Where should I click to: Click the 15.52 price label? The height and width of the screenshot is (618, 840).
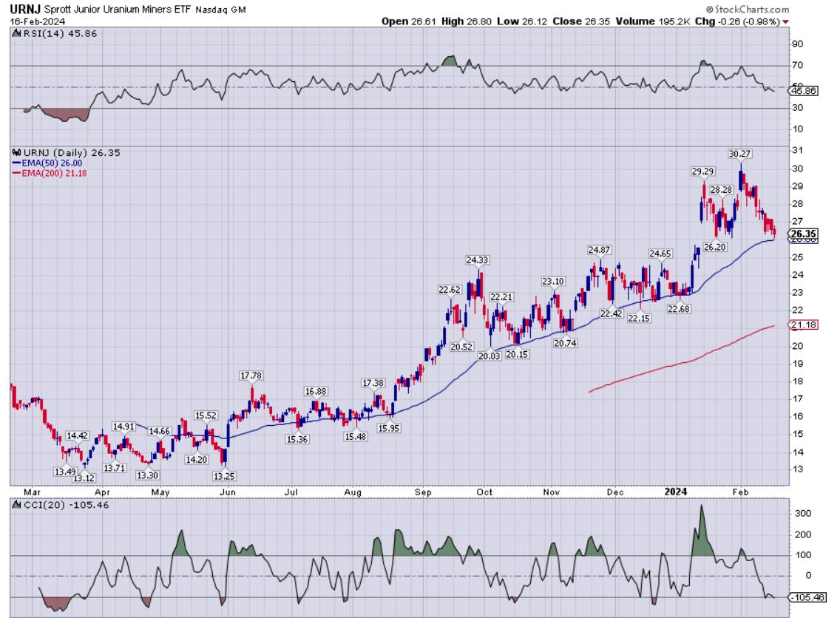(206, 415)
